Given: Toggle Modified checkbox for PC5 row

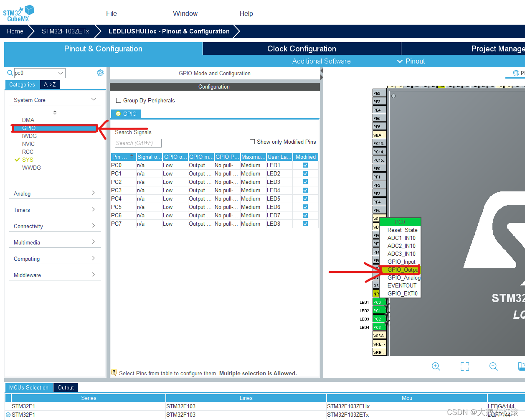Looking at the screenshot, I should click(x=305, y=207).
